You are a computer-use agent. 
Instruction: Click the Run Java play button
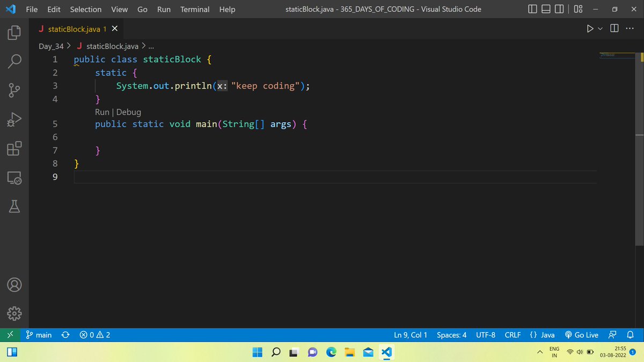click(590, 28)
